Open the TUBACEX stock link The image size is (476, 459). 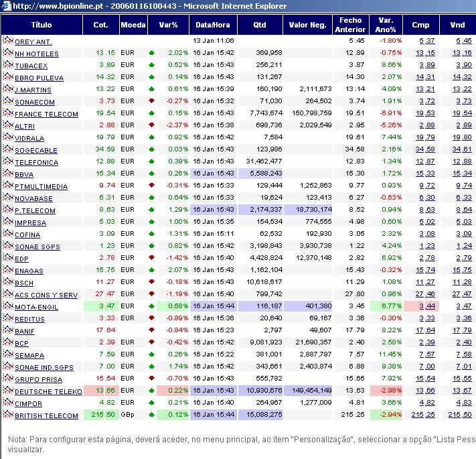click(x=30, y=66)
